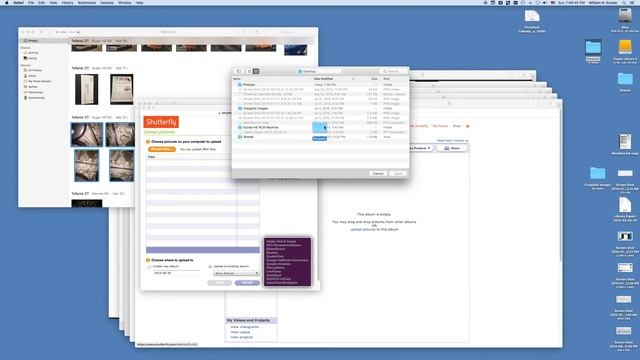Switch file dialog to list view

256,71
